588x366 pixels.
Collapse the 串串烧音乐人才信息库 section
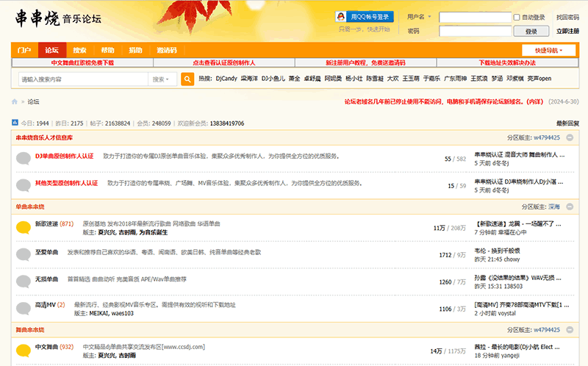click(570, 137)
